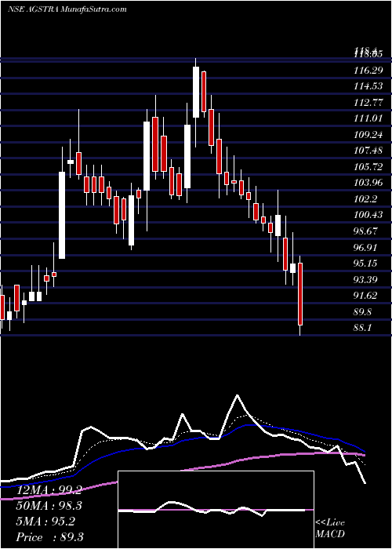
Task: Click the 95.15 price axis label
Action: (x=366, y=264)
